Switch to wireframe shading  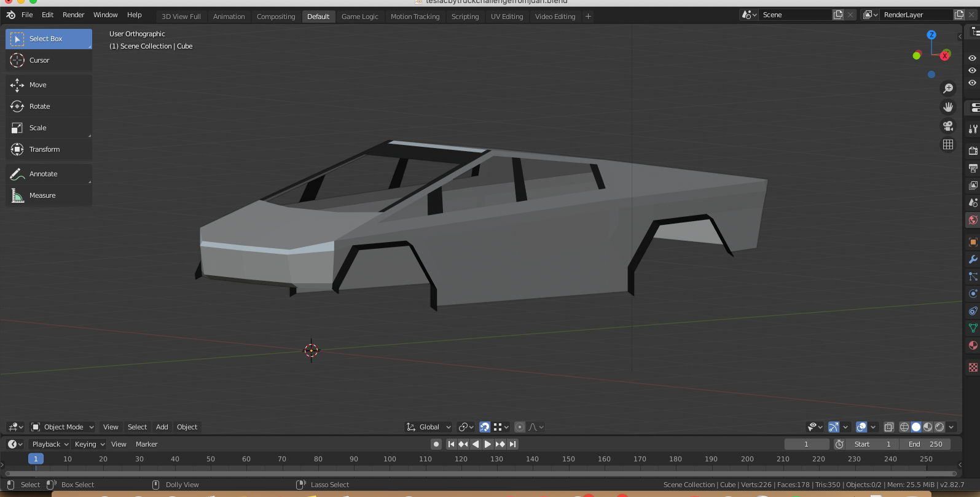click(904, 427)
